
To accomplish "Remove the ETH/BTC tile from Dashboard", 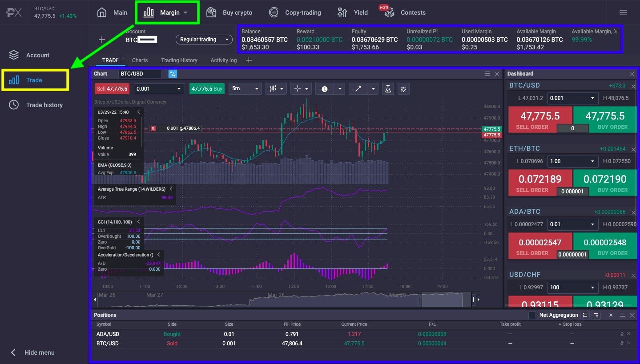I will click(634, 149).
